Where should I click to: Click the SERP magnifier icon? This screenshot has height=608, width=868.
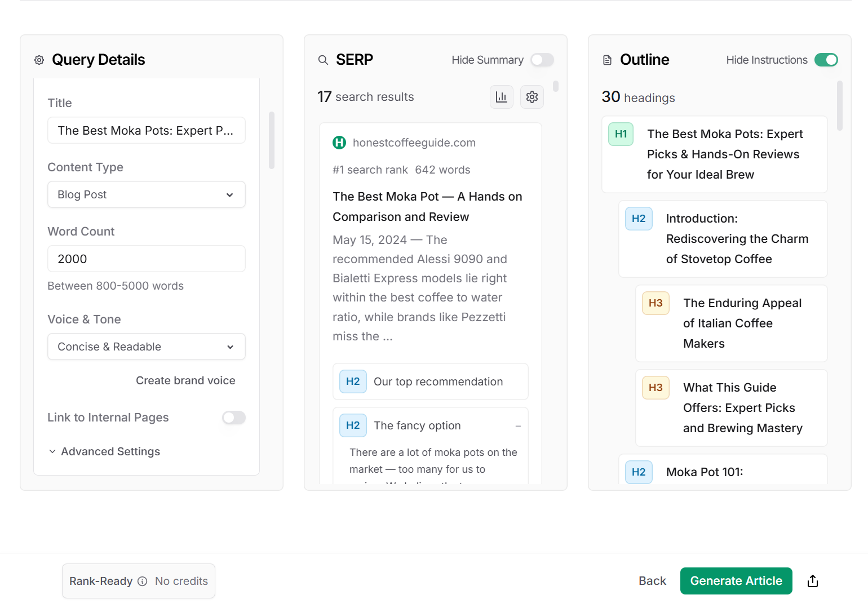pos(323,60)
